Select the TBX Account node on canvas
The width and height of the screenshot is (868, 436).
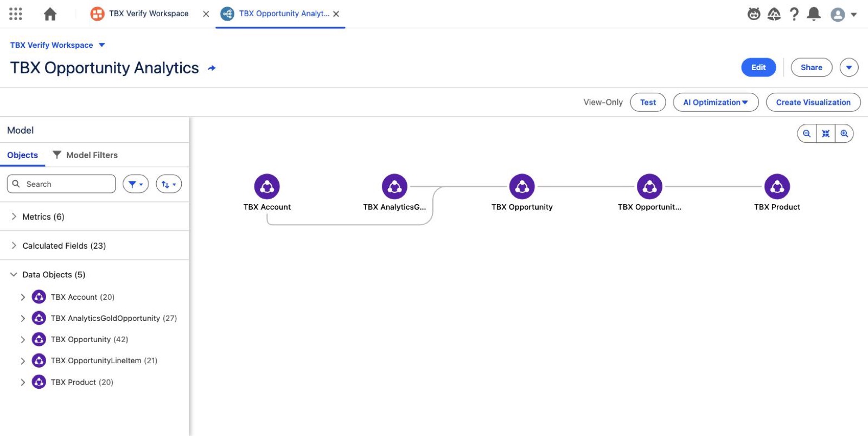[x=267, y=187]
